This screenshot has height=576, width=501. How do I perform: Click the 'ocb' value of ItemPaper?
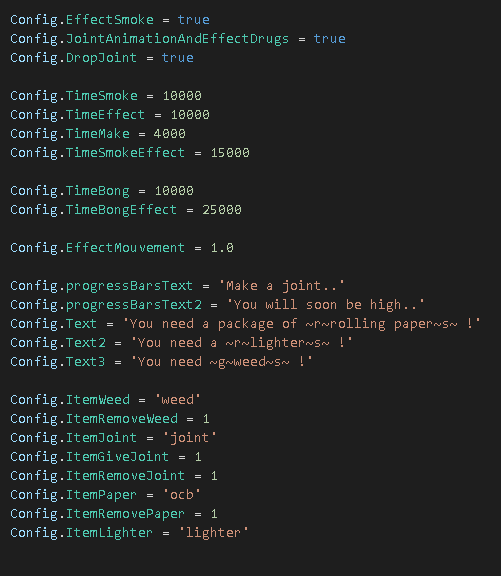click(182, 495)
